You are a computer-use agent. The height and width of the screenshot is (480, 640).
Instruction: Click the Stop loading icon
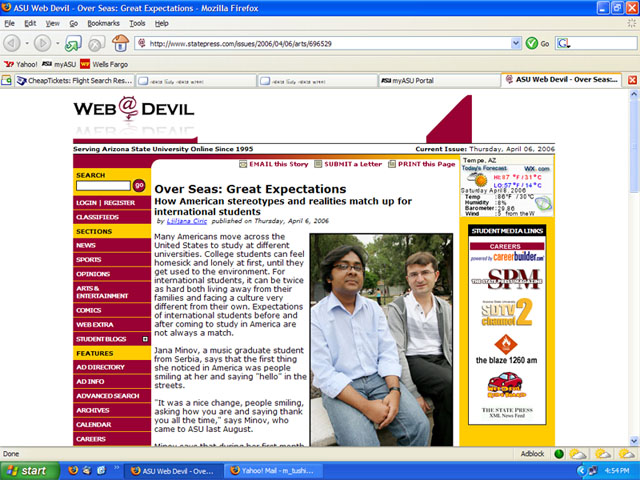click(96, 43)
